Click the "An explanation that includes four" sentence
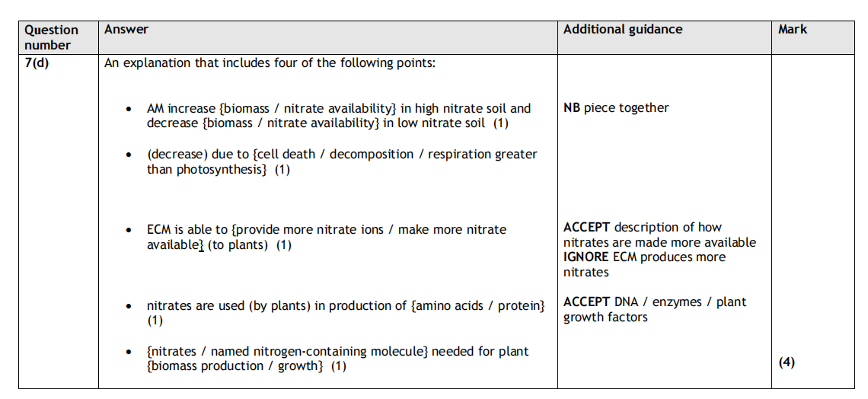The image size is (868, 399). pyautogui.click(x=270, y=63)
